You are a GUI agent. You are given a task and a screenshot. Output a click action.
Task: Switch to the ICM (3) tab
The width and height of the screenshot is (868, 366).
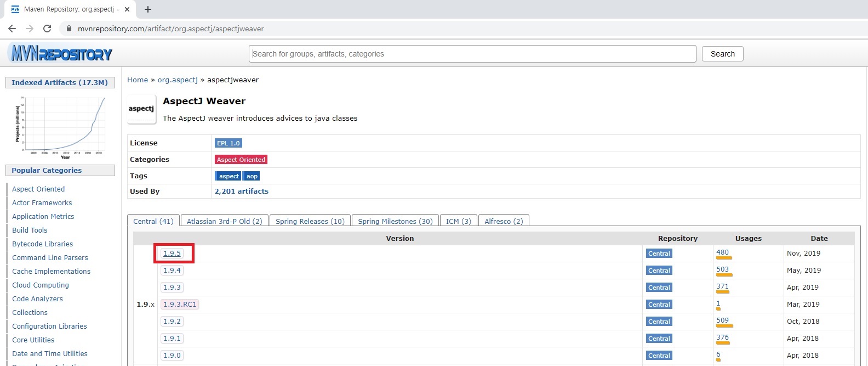point(458,221)
